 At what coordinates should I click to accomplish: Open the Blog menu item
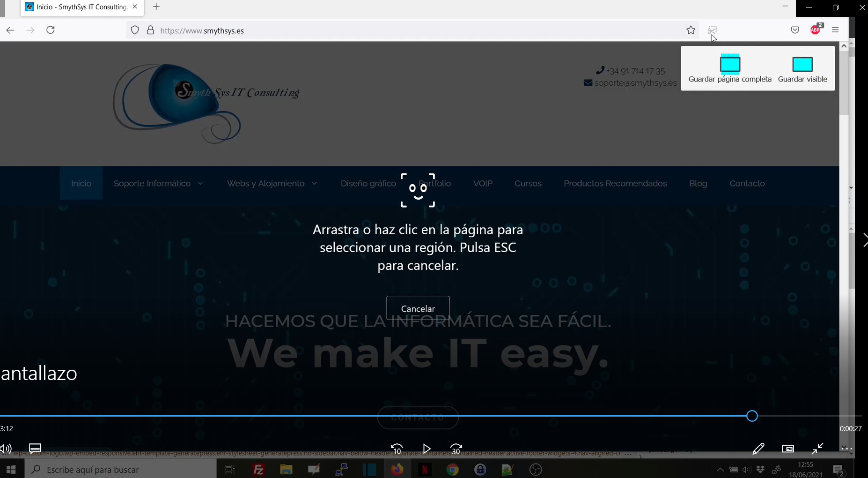(698, 184)
